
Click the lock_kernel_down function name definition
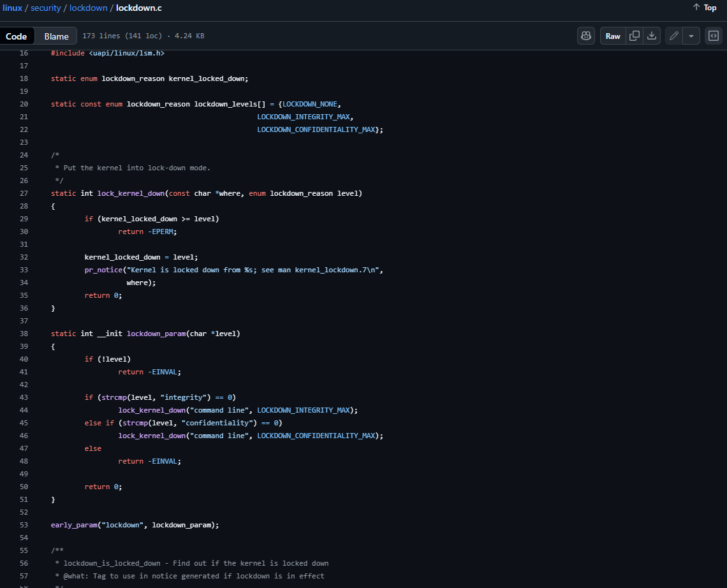131,193
